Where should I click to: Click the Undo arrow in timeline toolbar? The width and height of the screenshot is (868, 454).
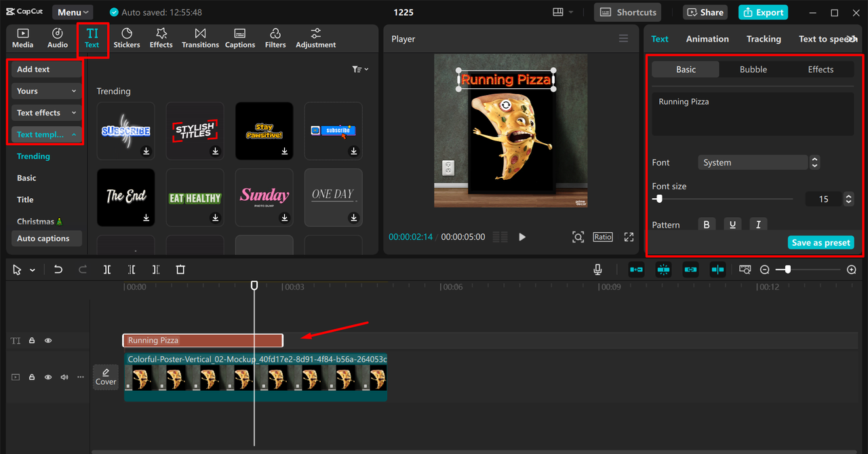[58, 269]
